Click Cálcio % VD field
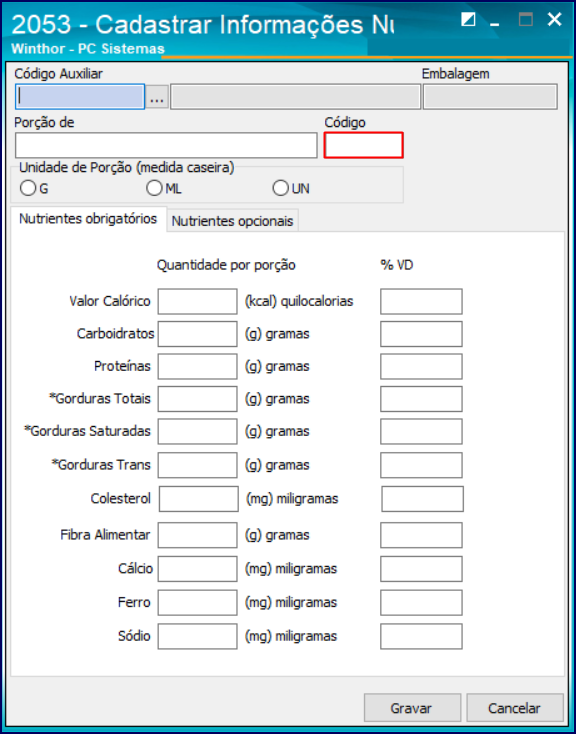576x734 pixels. (x=421, y=569)
